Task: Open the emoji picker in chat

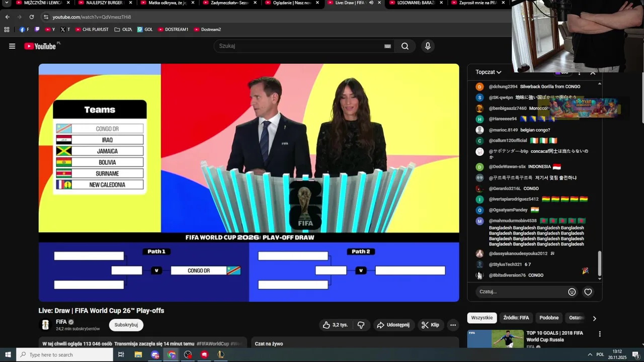Action: pos(572,292)
